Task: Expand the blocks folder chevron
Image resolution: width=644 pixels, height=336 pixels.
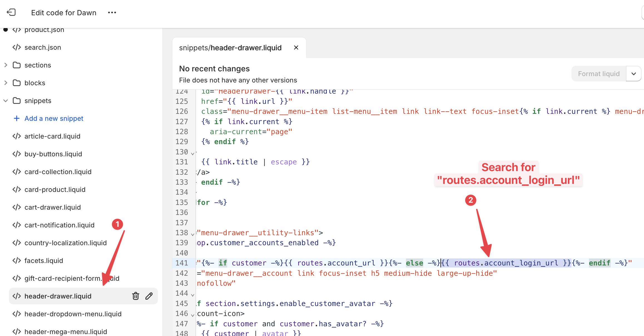Action: (6, 83)
